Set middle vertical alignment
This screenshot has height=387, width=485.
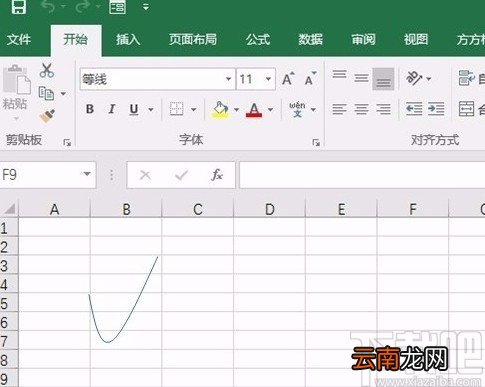(x=361, y=79)
